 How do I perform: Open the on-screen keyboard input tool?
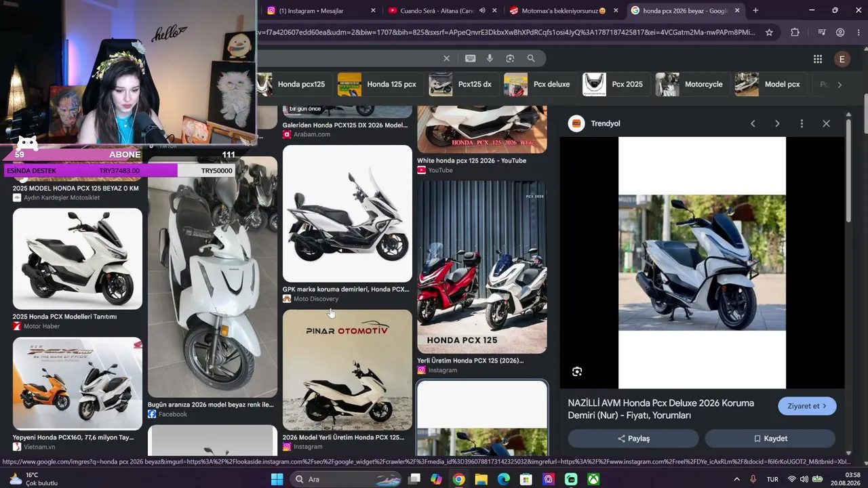(x=470, y=58)
